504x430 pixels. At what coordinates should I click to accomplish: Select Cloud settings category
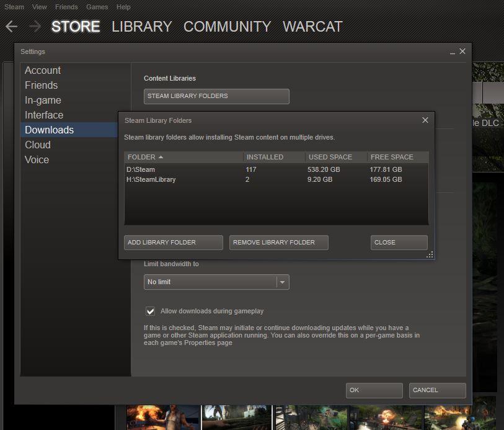[69, 145]
